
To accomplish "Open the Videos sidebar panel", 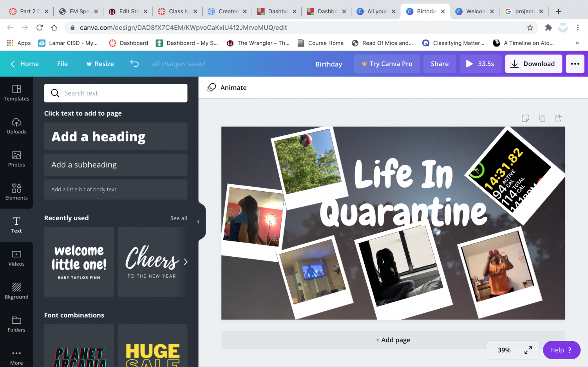I will click(16, 258).
